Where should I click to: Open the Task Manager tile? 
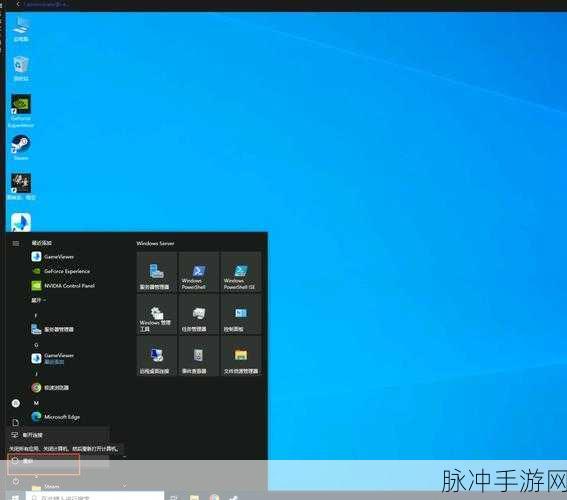tap(199, 314)
